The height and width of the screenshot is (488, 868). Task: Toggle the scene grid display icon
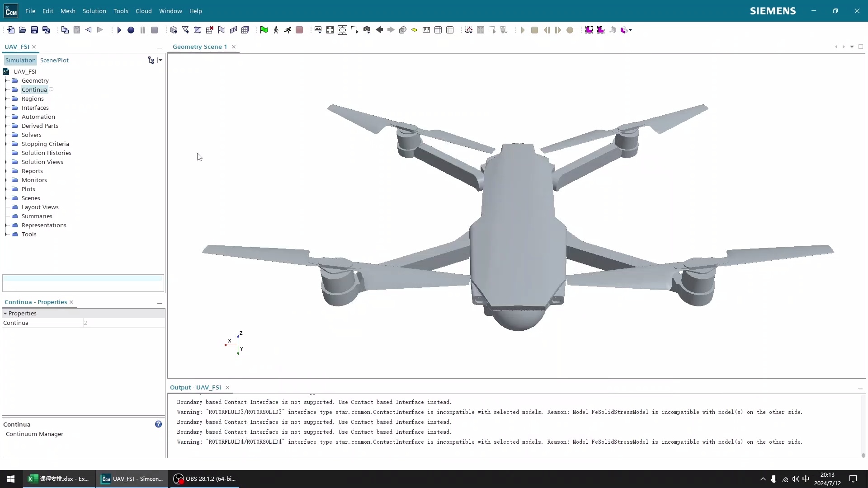click(438, 30)
